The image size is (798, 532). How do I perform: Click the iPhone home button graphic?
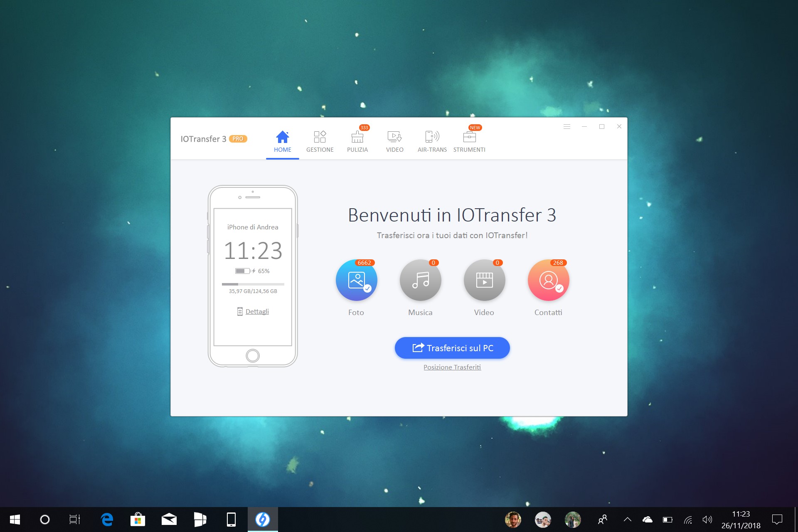tap(253, 356)
